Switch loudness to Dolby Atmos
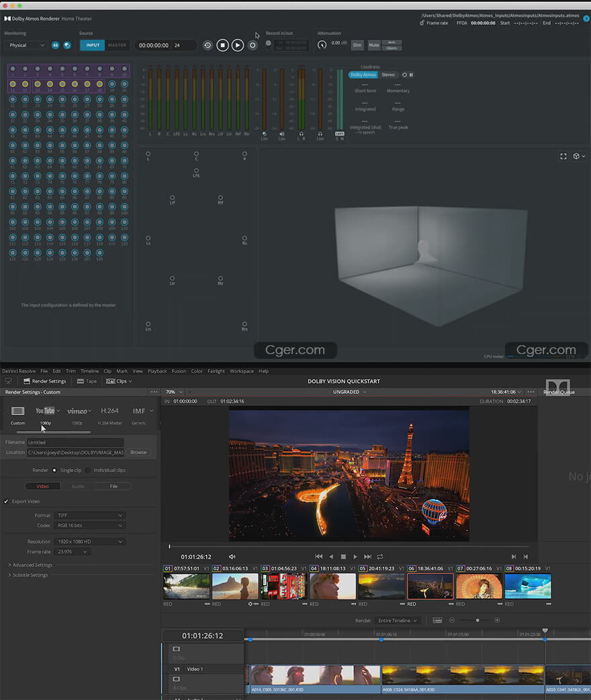The height and width of the screenshot is (700, 591). click(x=363, y=75)
